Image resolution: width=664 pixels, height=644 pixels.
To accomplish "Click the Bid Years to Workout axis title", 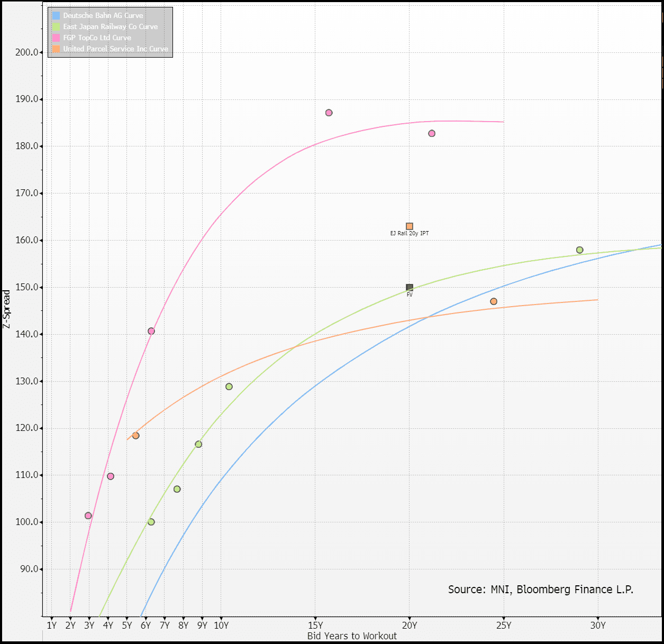I will coord(352,636).
